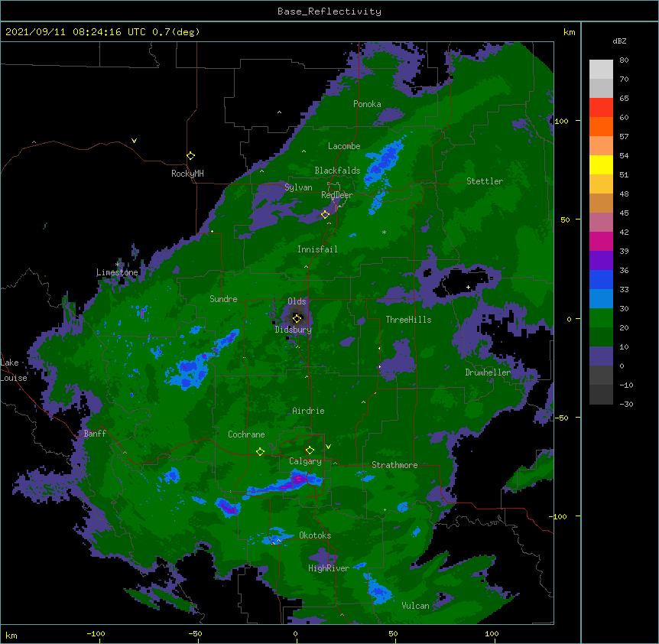Viewport: 659px width, 644px height.
Task: Click the Innisfail city label
Action: coord(317,249)
